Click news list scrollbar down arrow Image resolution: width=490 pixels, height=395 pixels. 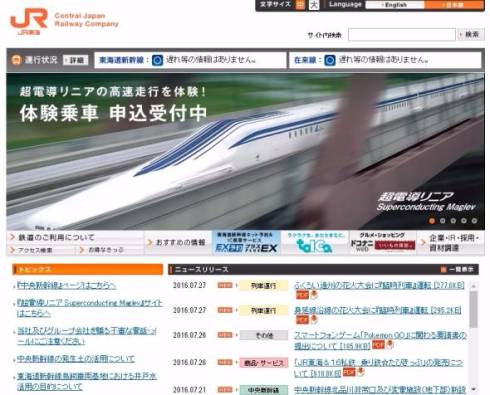473,389
